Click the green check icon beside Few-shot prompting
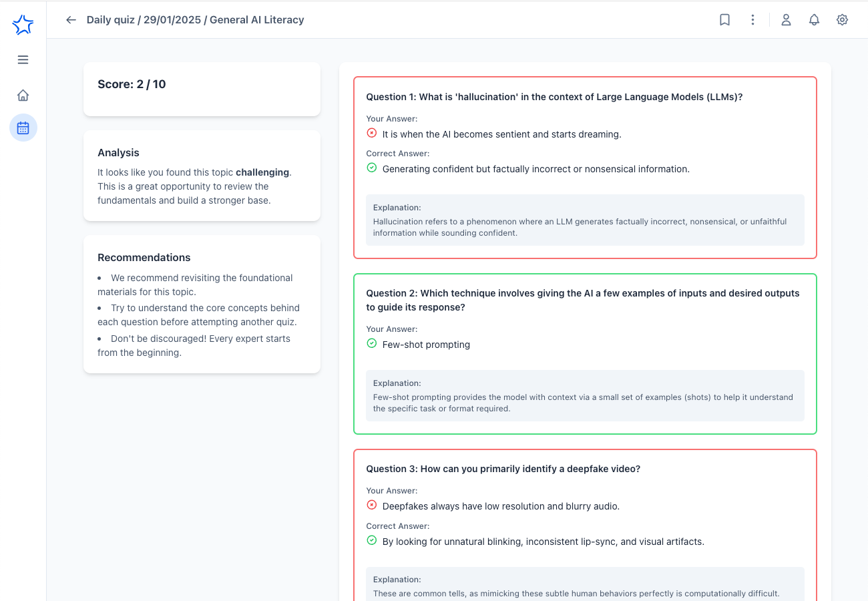 [x=372, y=343]
